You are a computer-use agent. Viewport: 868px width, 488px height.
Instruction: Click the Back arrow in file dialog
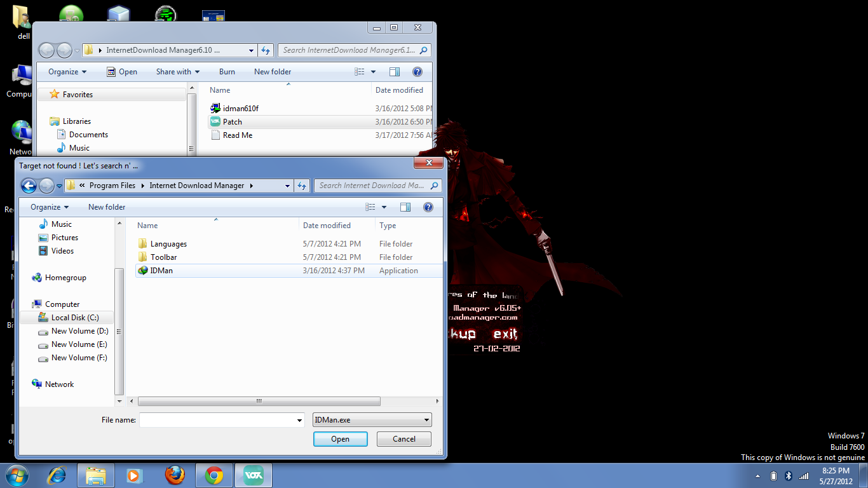[x=29, y=186]
